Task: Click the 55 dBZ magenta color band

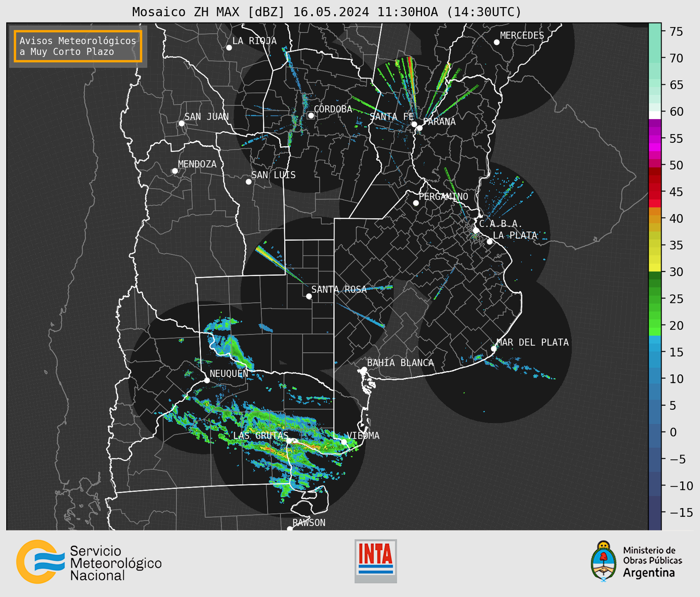Action: 655,138
